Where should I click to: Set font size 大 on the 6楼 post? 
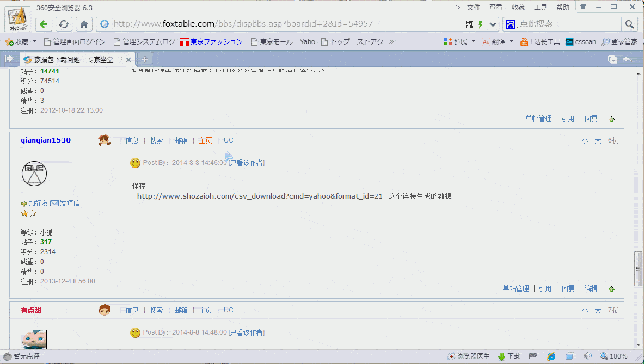point(598,141)
